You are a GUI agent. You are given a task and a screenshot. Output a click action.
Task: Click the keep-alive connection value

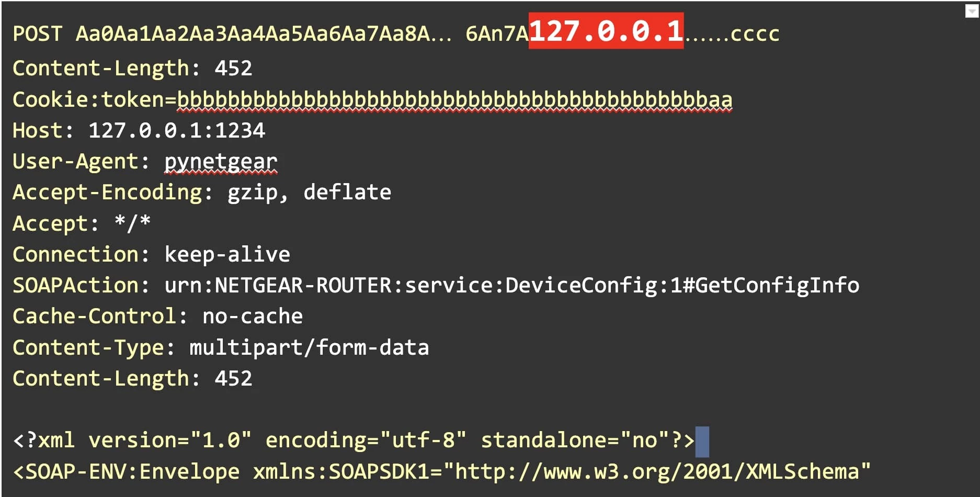(x=227, y=255)
